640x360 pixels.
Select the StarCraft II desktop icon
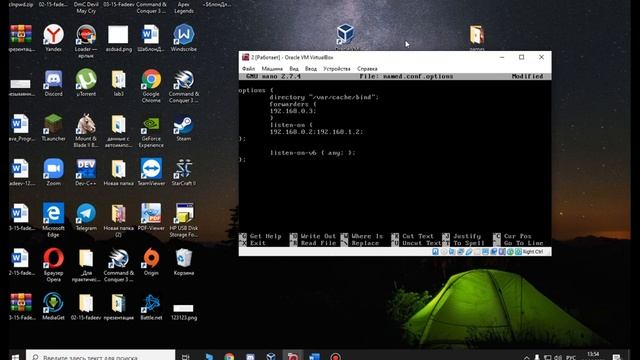184,172
